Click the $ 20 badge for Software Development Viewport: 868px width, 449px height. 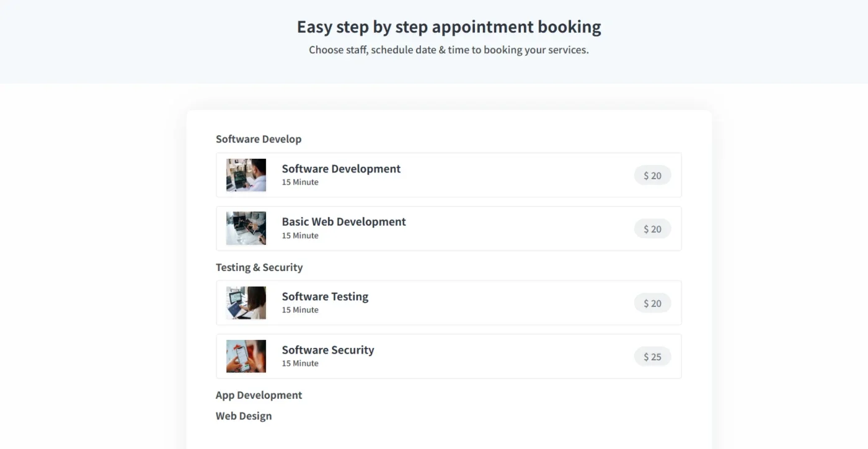click(x=652, y=176)
